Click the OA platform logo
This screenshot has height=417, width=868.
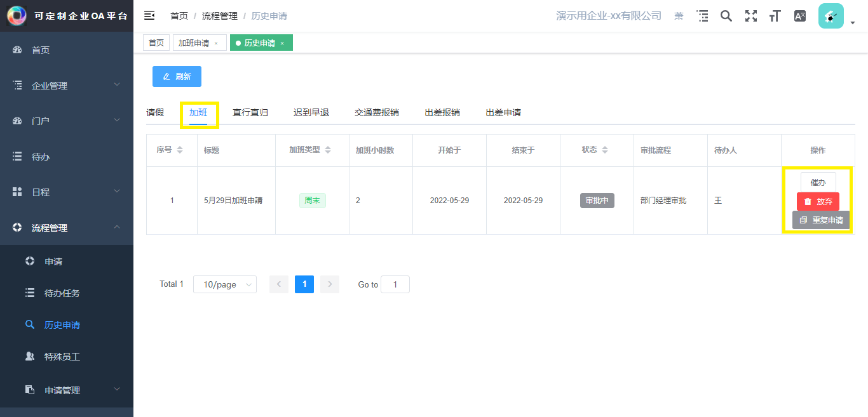point(17,16)
